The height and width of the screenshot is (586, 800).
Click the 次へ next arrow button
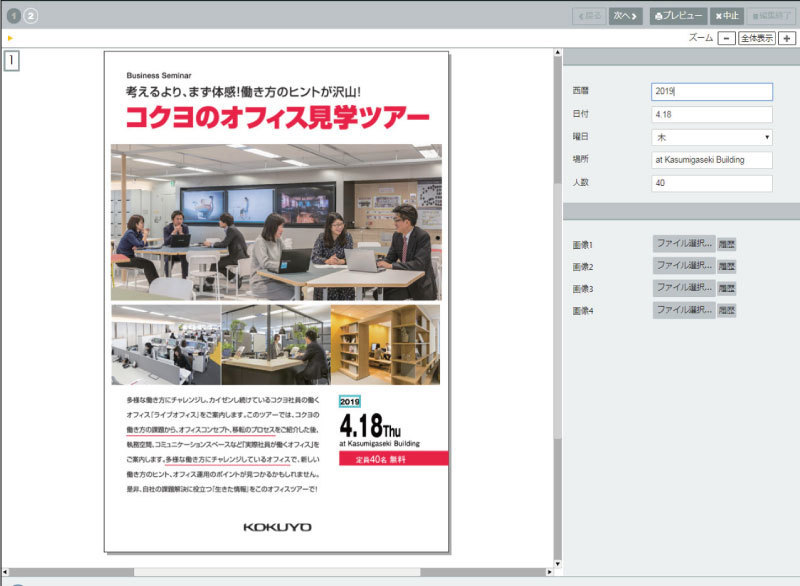click(625, 16)
